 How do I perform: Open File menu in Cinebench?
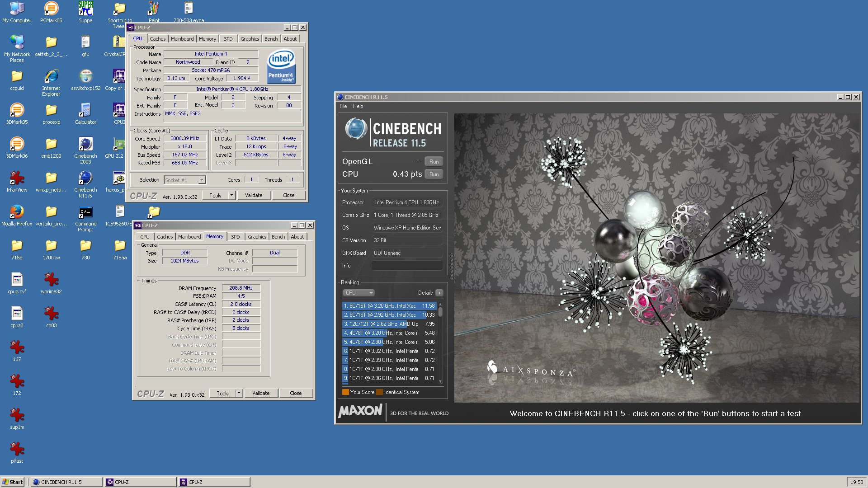point(343,106)
